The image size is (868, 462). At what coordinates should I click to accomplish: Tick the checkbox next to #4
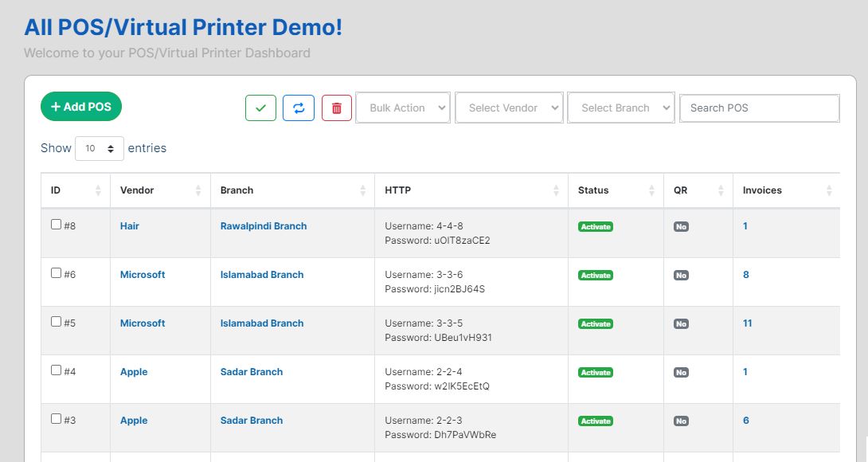(x=57, y=370)
